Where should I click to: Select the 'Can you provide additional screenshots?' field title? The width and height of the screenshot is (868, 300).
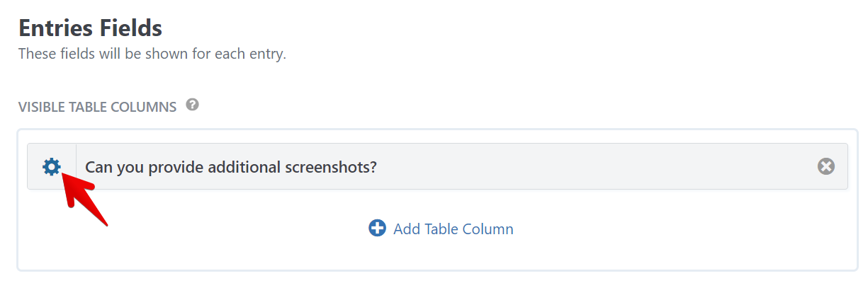231,168
